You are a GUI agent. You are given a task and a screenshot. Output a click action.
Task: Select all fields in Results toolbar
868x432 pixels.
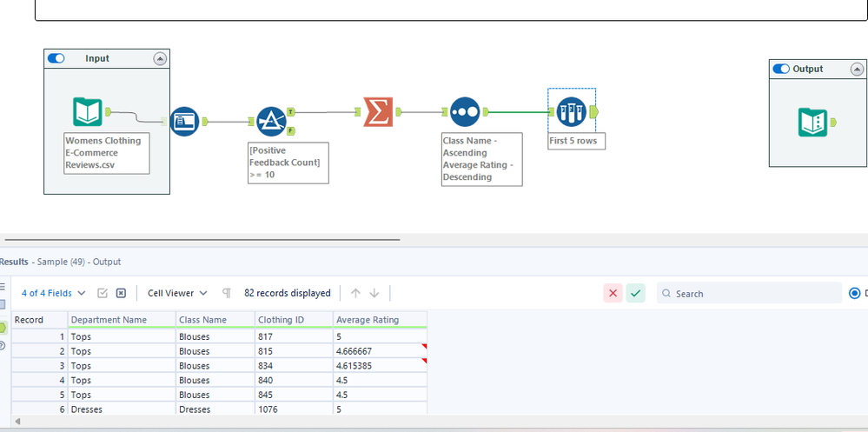[x=103, y=293]
